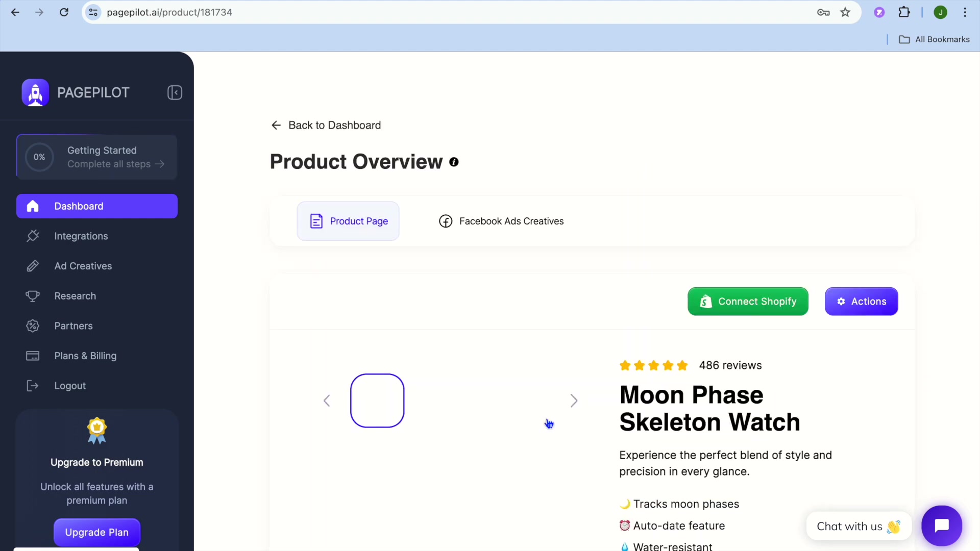
Task: Collapse the sidebar panel icon
Action: coord(175,92)
